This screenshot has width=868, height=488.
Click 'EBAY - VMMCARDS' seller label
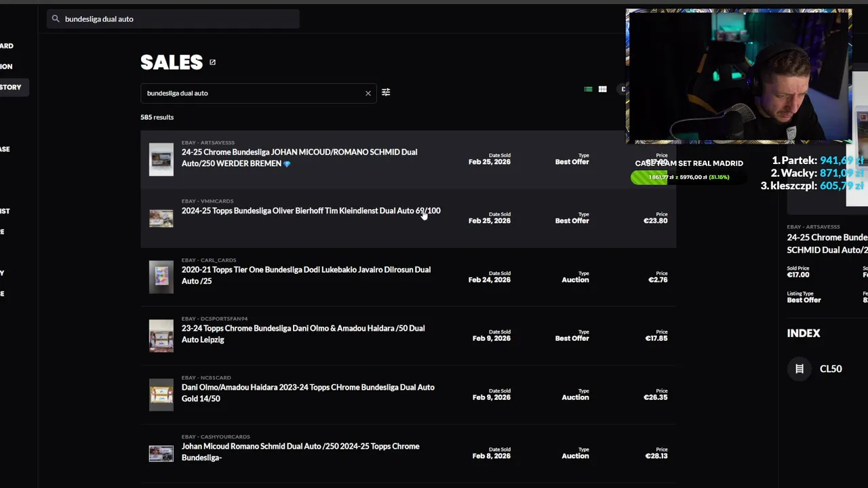click(x=208, y=201)
